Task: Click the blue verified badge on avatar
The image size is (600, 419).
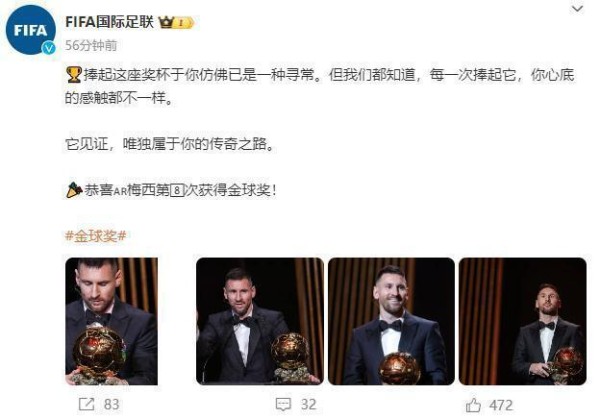Action: click(49, 48)
